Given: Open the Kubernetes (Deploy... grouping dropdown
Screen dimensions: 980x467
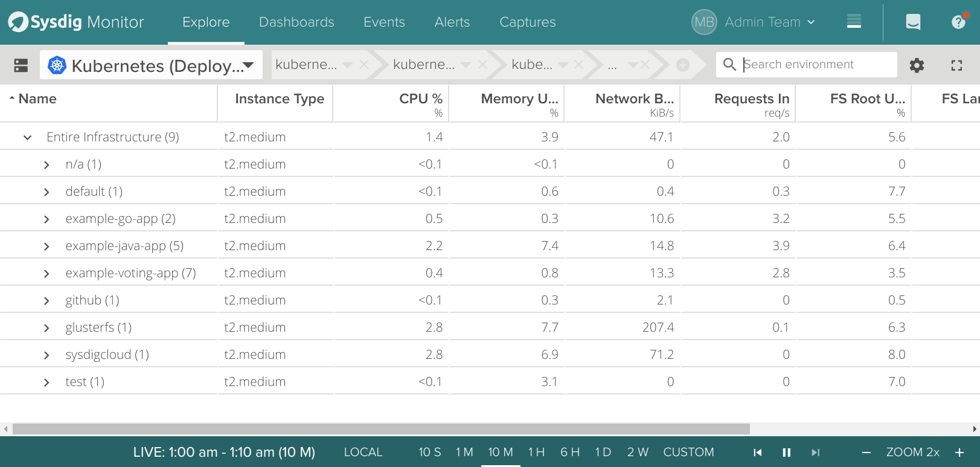Looking at the screenshot, I should (151, 65).
